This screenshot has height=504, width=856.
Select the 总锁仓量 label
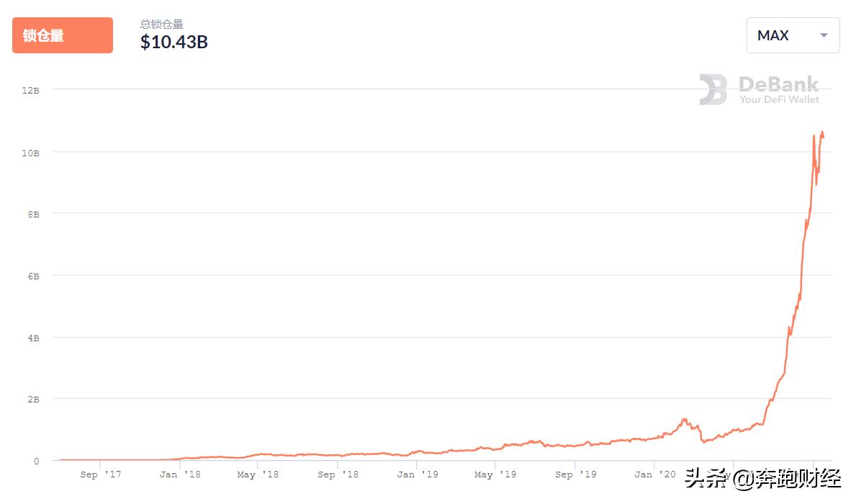(x=162, y=24)
